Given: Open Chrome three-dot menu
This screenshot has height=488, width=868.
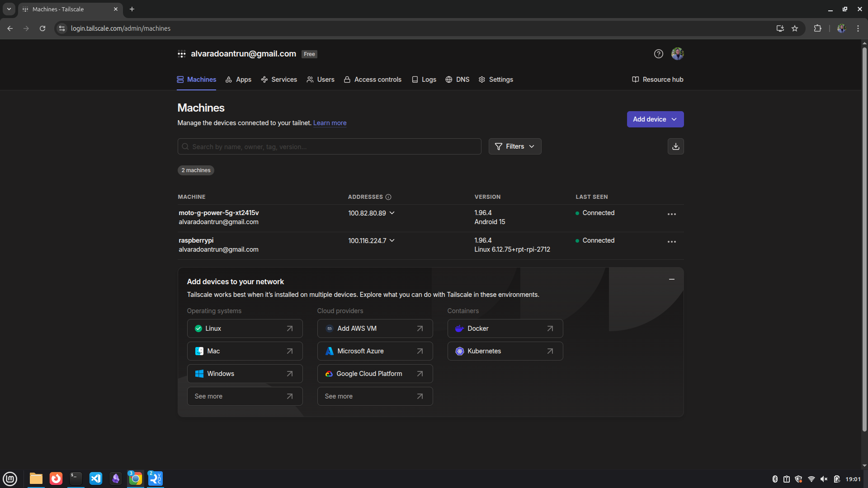Looking at the screenshot, I should [x=858, y=28].
